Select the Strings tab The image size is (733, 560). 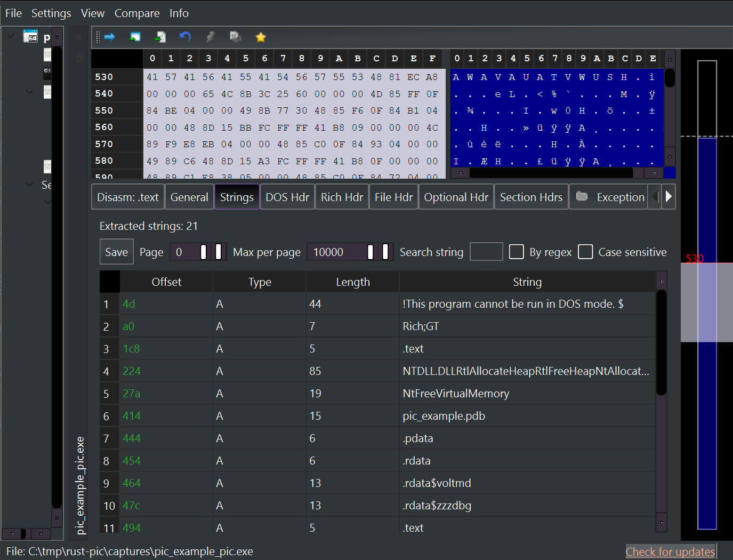[237, 197]
